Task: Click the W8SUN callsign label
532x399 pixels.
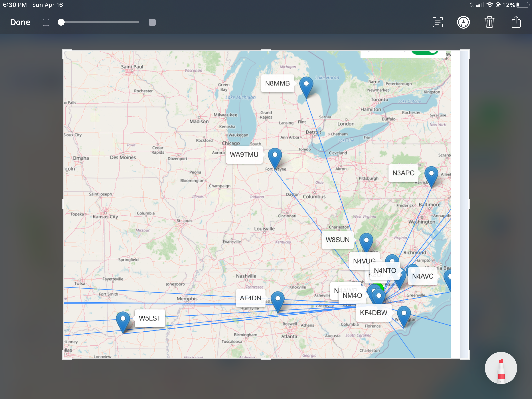Action: tap(337, 240)
